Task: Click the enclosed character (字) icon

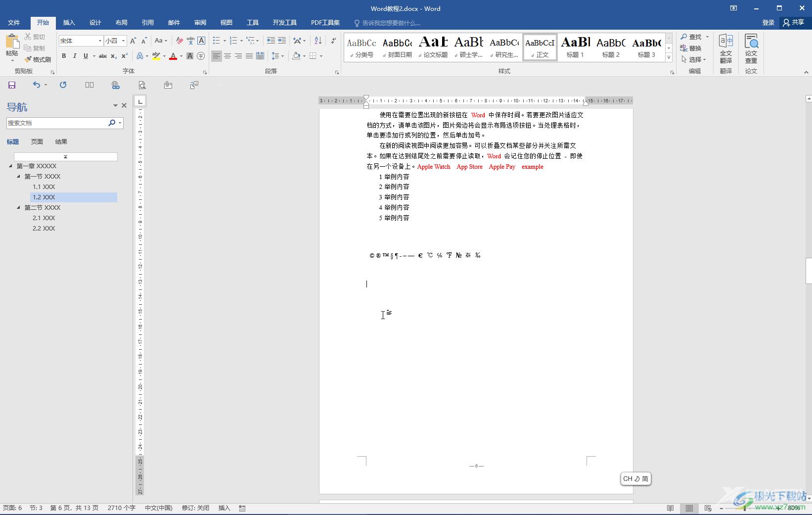Action: pos(201,56)
